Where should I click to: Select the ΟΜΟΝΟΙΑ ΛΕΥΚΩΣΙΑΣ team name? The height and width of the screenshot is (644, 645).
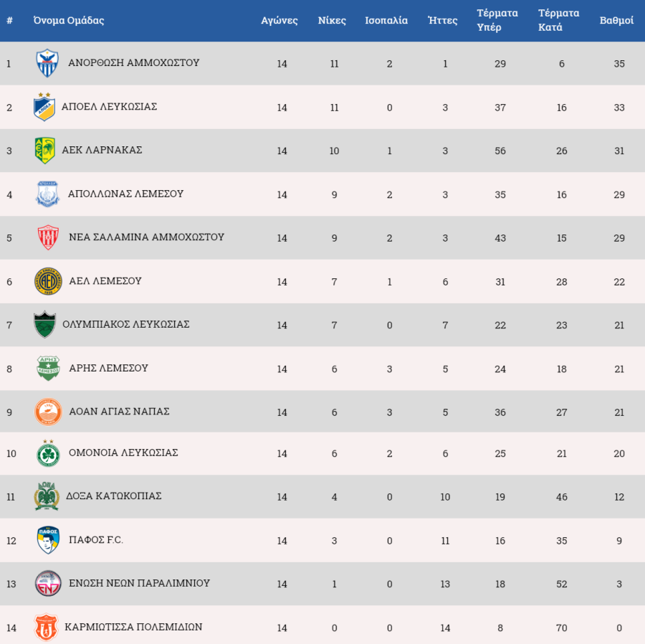point(123,453)
